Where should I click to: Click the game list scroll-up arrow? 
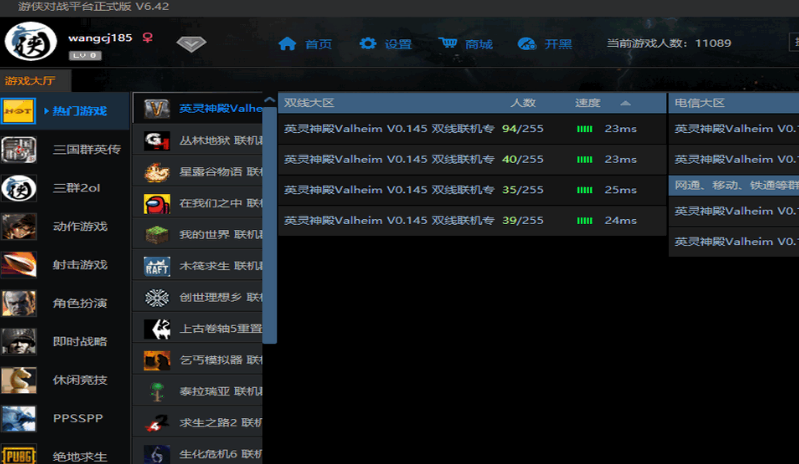tap(270, 100)
